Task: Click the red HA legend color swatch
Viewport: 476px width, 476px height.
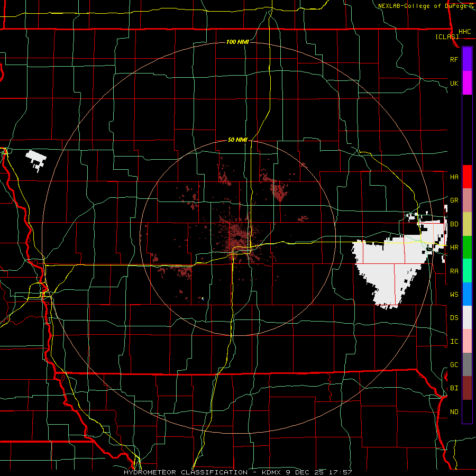Action: click(x=467, y=177)
